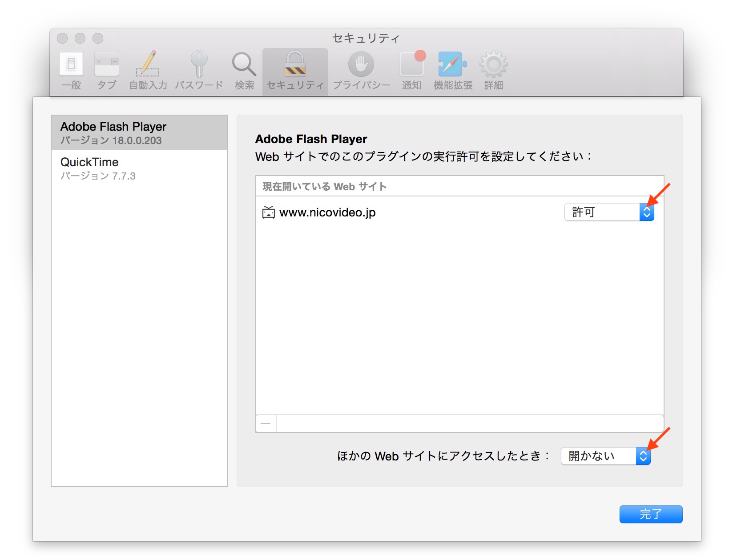Select Adobe Flash Player in plugin list
Screen dimensions: 733x560
pyautogui.click(x=139, y=133)
